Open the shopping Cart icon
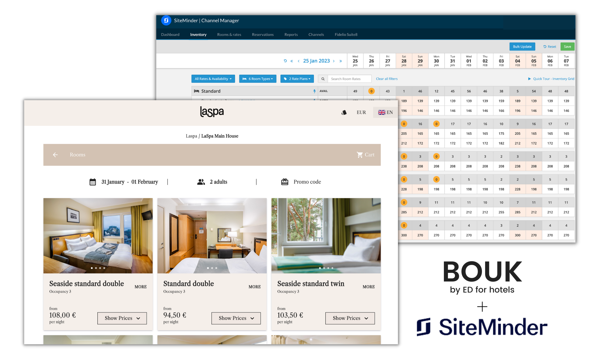Screen dimensions: 595x364 (360, 155)
